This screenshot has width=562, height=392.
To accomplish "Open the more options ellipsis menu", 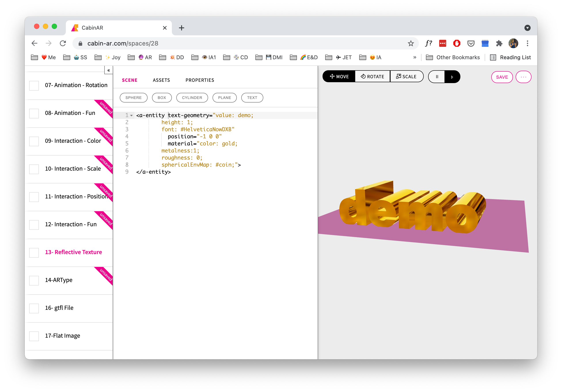I will pos(523,77).
